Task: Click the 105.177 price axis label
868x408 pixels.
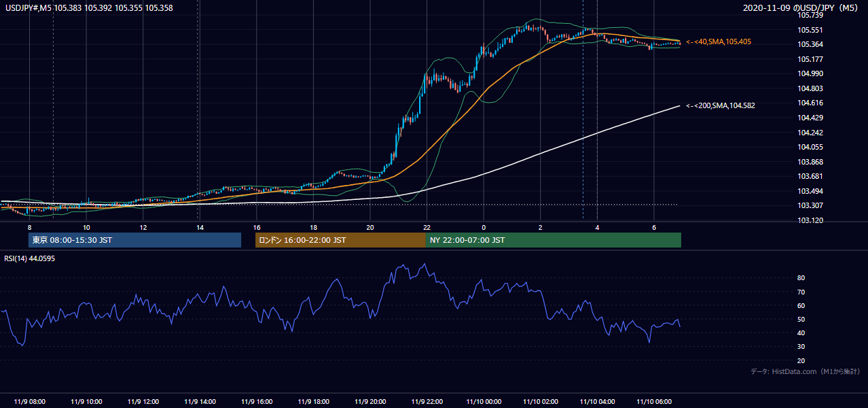Action: (x=810, y=59)
